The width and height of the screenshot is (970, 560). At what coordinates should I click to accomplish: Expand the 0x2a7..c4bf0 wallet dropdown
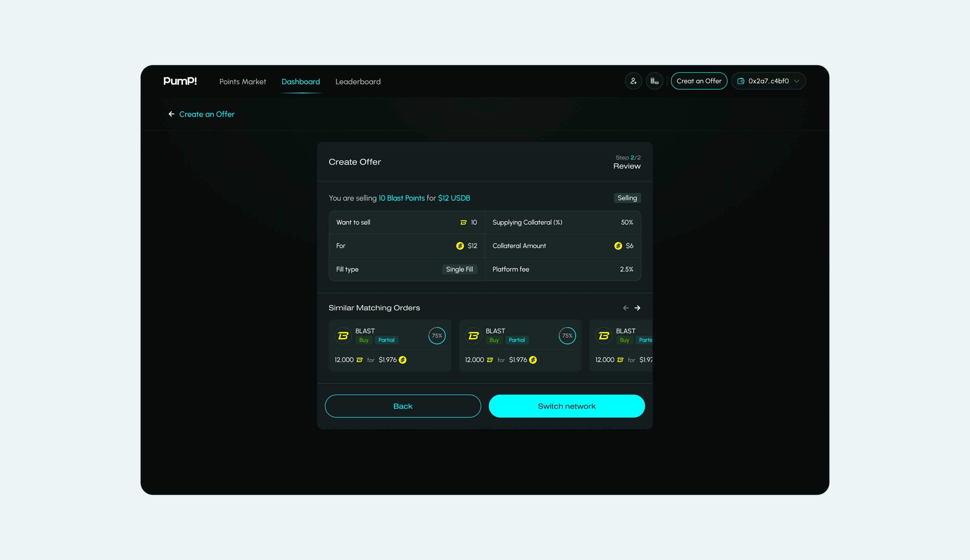tap(768, 81)
